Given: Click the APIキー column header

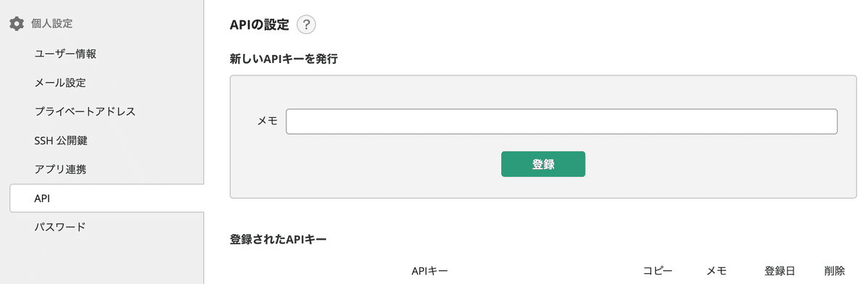Looking at the screenshot, I should pyautogui.click(x=430, y=271).
